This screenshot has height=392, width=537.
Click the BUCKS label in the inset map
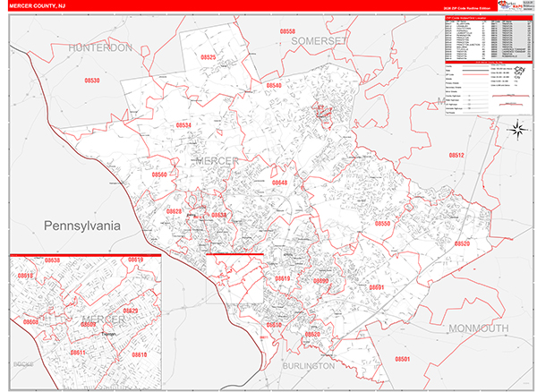pos(23,364)
